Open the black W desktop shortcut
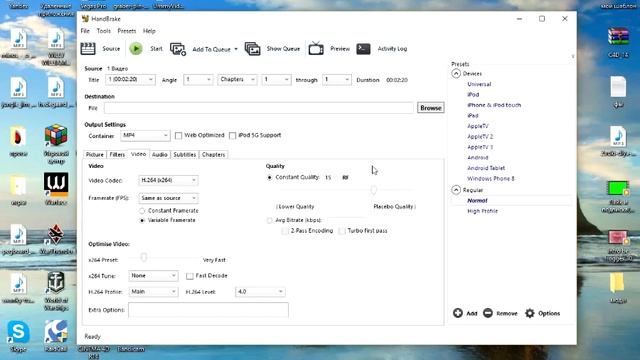 pos(56,184)
